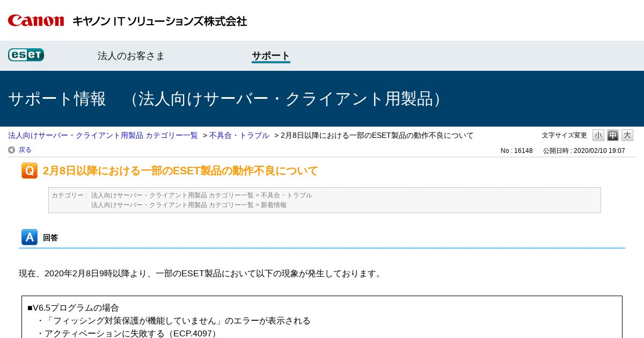Viewport: 644px width, 338px height.
Task: Click the 回答 heading
Action: 50,238
